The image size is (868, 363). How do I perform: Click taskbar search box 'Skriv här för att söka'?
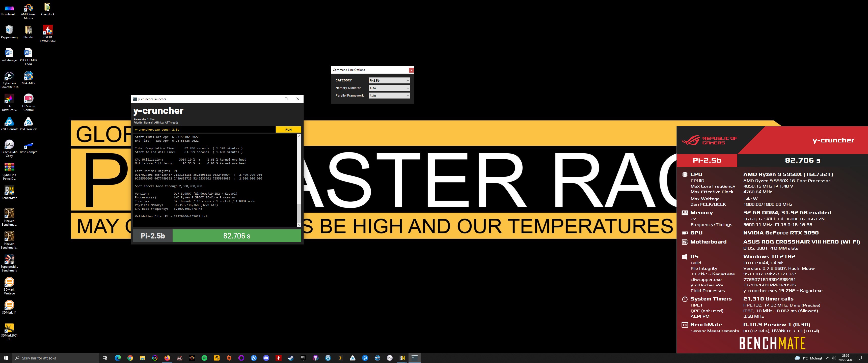pos(56,358)
